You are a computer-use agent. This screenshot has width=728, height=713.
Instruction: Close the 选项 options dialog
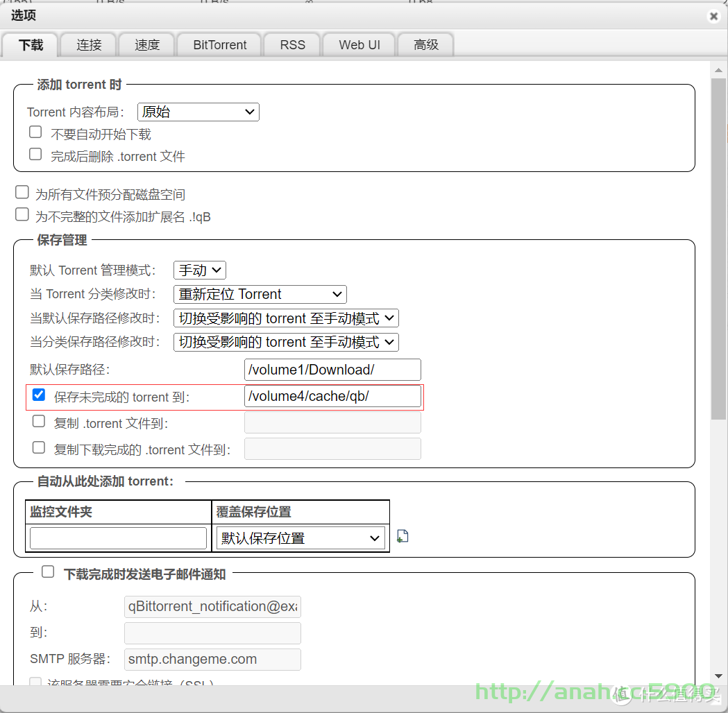(x=713, y=16)
